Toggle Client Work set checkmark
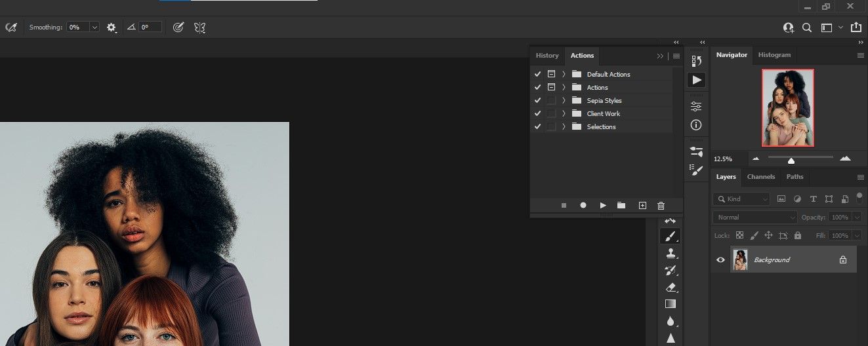Screen dimensions: 868x346 pos(538,113)
